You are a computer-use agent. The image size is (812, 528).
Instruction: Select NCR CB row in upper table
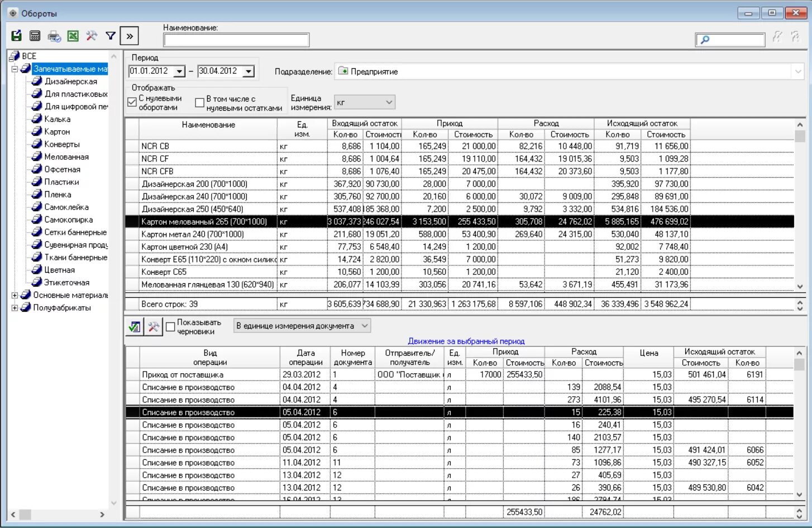click(x=459, y=146)
